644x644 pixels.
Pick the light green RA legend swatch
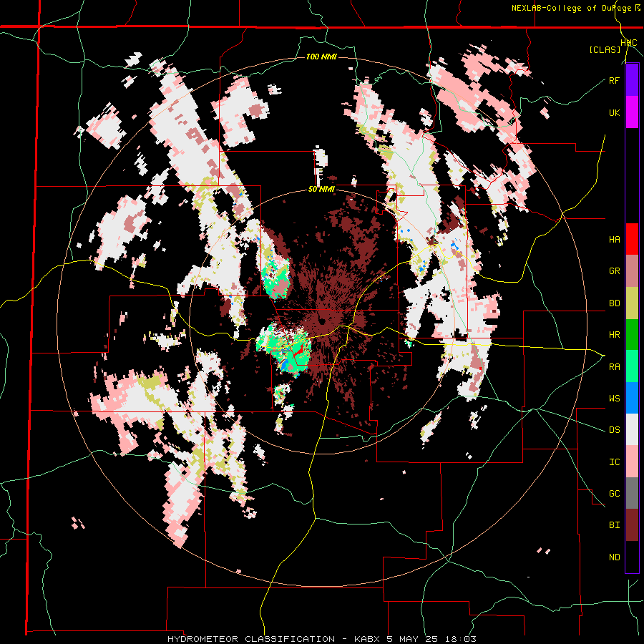tap(632, 366)
